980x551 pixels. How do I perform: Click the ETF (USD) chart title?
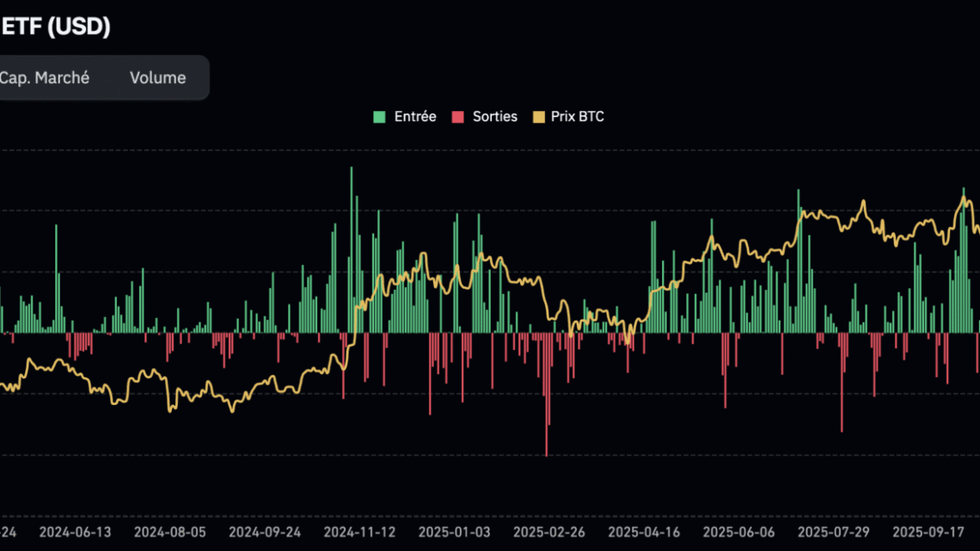57,27
